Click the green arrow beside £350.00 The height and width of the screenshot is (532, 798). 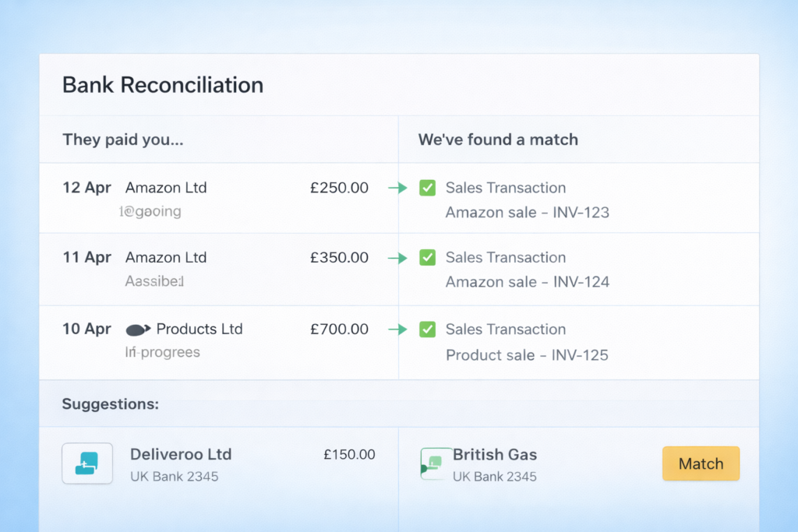(397, 258)
